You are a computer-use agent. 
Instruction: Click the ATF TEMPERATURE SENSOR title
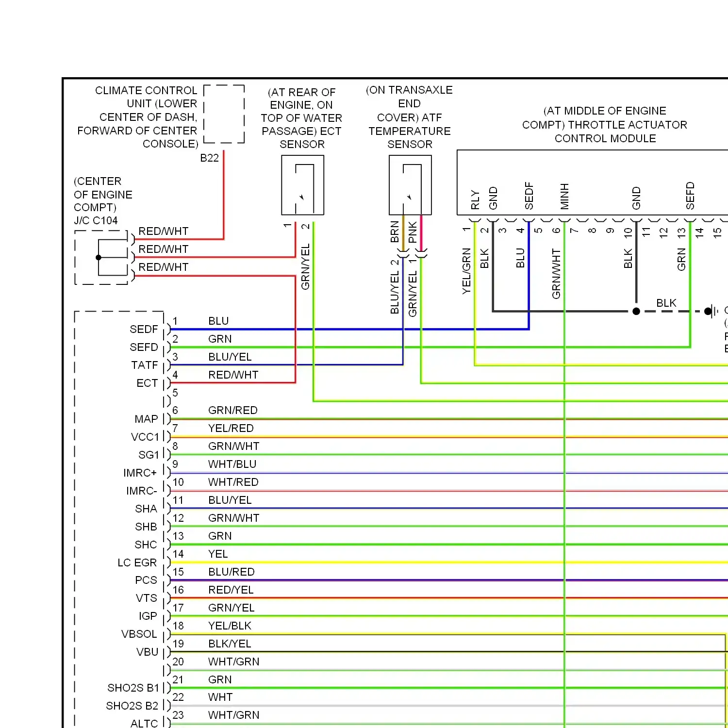[410, 117]
